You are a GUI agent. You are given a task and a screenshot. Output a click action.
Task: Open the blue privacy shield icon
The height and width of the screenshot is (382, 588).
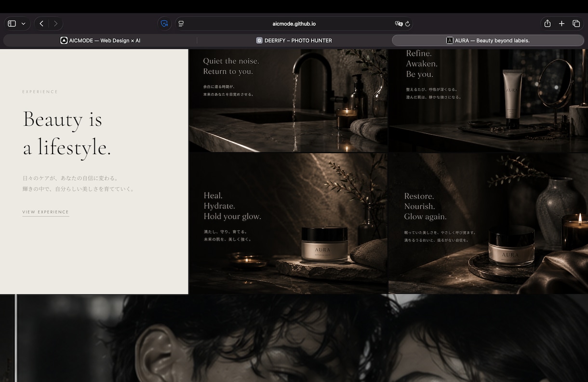coord(164,24)
